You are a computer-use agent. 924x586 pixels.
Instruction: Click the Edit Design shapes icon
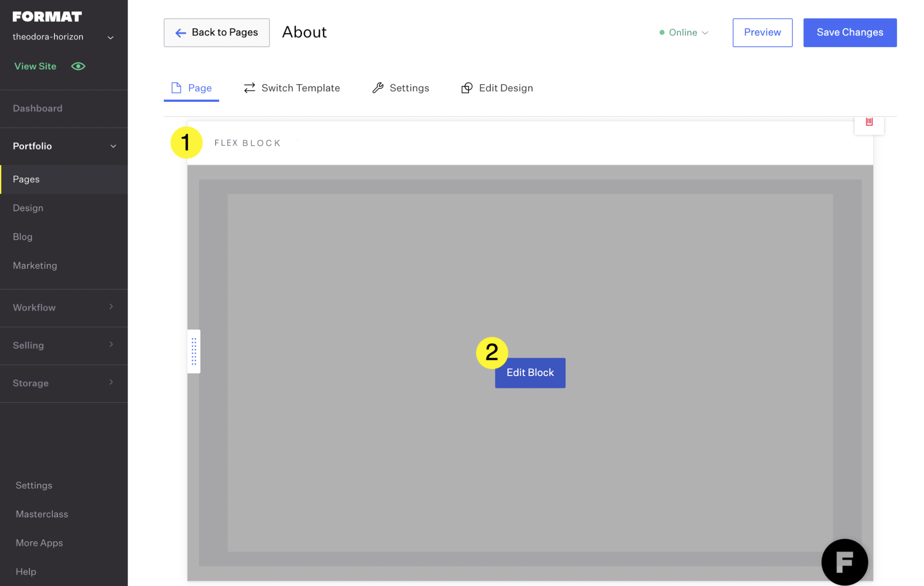(467, 88)
